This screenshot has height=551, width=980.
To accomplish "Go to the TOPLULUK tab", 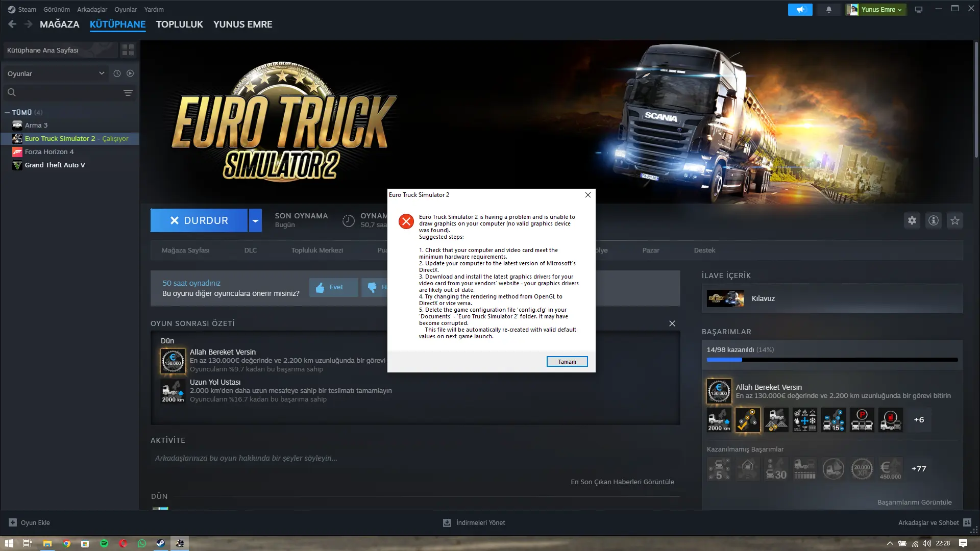I will click(x=179, y=24).
